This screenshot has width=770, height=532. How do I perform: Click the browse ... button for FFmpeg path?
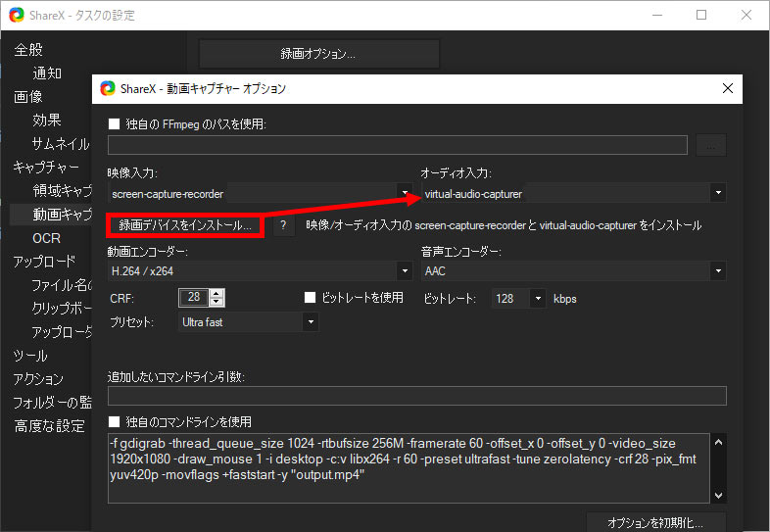710,145
